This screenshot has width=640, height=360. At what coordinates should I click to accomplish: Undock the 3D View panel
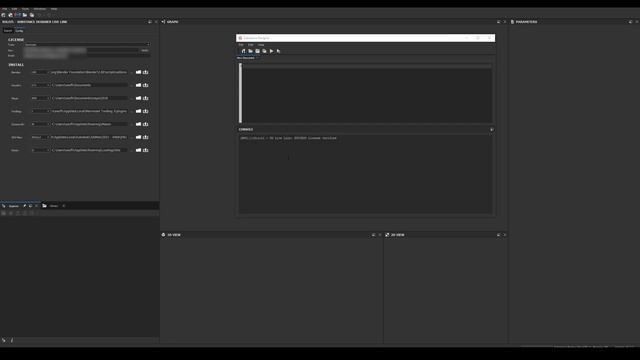coord(373,235)
